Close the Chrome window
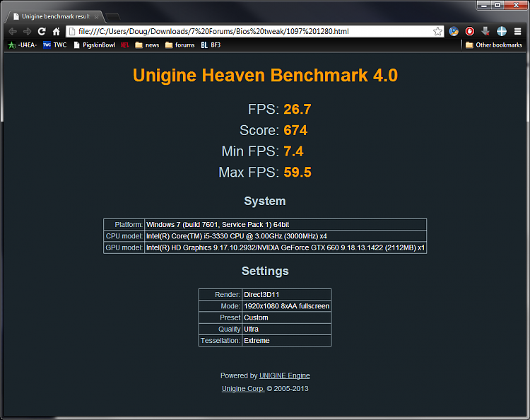The width and height of the screenshot is (530, 420). coord(516,5)
